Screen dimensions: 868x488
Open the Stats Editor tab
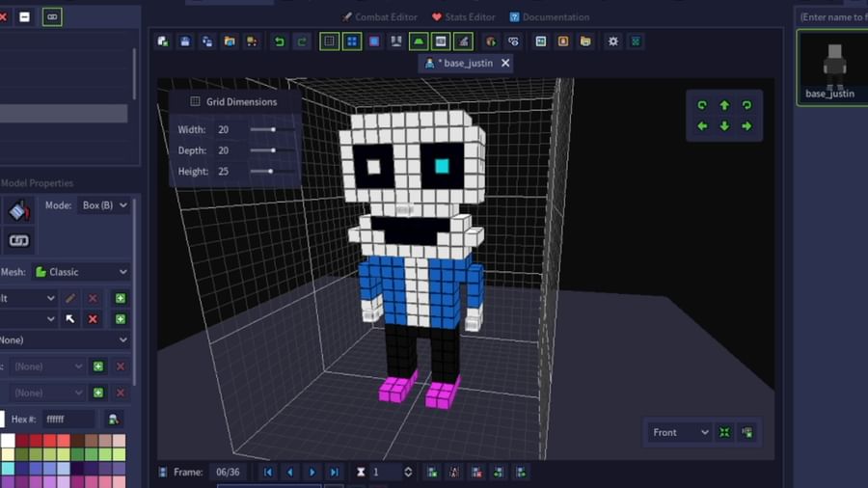[x=463, y=17]
